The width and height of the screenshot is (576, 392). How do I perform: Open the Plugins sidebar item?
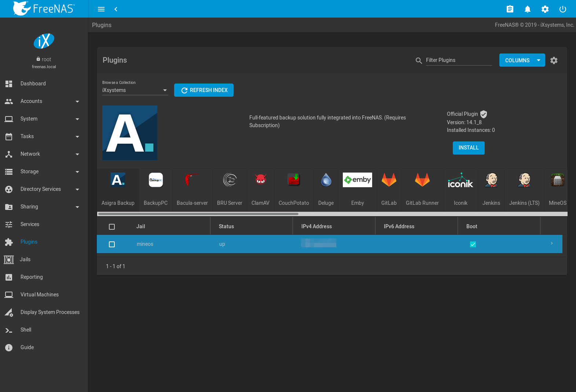44,242
